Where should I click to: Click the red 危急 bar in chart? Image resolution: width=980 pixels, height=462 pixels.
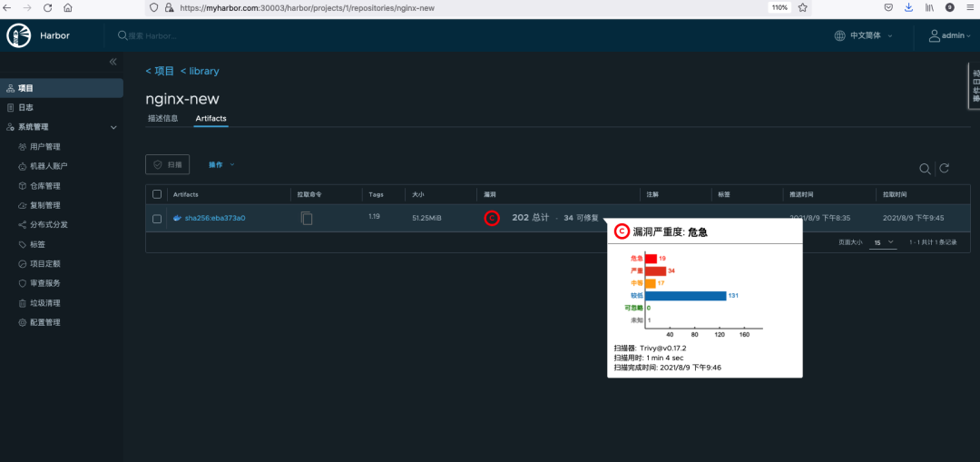point(651,258)
